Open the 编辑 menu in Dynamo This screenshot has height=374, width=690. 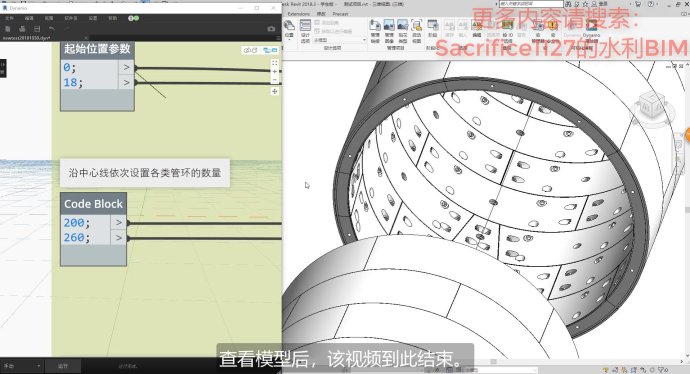tap(29, 18)
